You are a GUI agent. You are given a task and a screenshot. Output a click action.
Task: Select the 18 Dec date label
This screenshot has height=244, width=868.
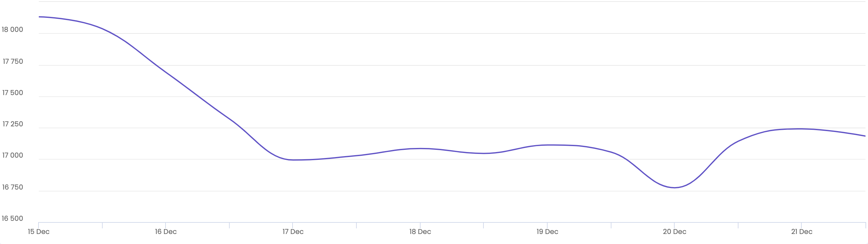coord(420,231)
